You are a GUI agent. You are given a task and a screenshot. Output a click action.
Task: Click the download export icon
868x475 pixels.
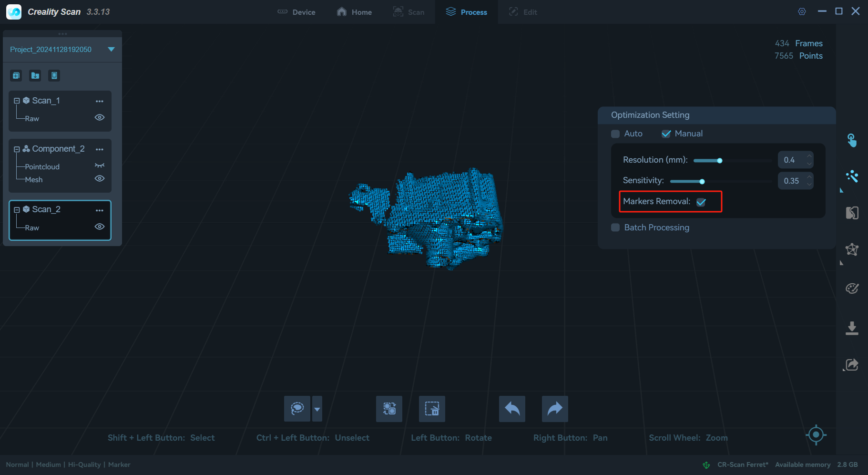click(x=852, y=328)
